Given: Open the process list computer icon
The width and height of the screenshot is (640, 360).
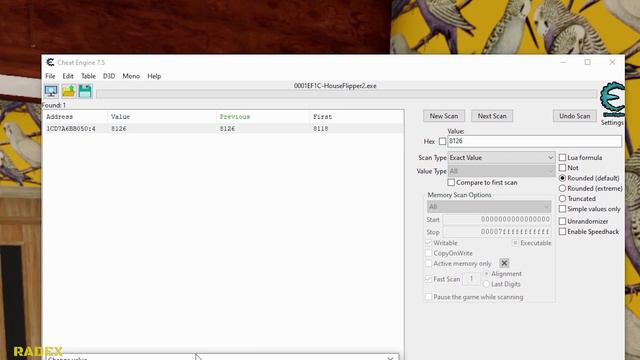Looking at the screenshot, I should coord(51,91).
